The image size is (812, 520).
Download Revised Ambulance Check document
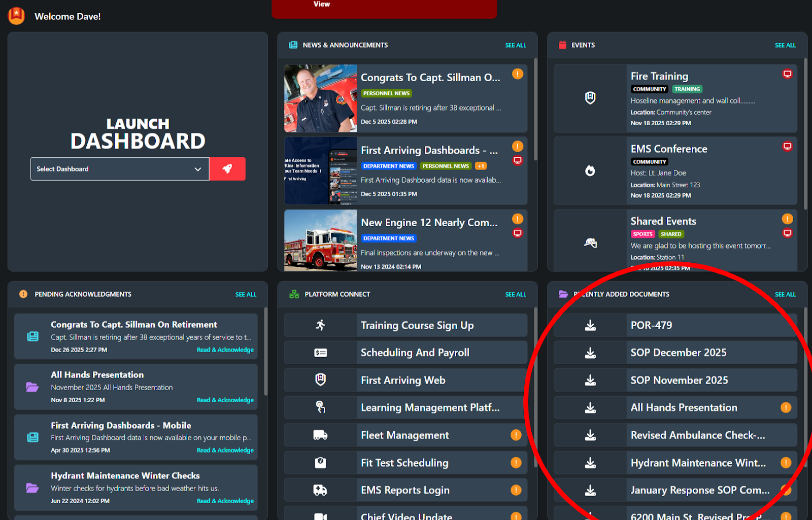pos(590,435)
